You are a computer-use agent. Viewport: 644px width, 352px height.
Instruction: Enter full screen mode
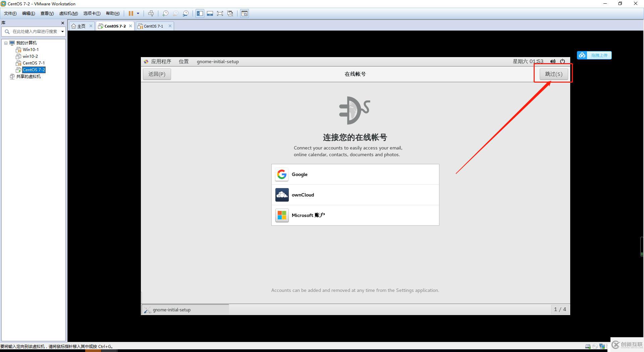click(x=220, y=13)
